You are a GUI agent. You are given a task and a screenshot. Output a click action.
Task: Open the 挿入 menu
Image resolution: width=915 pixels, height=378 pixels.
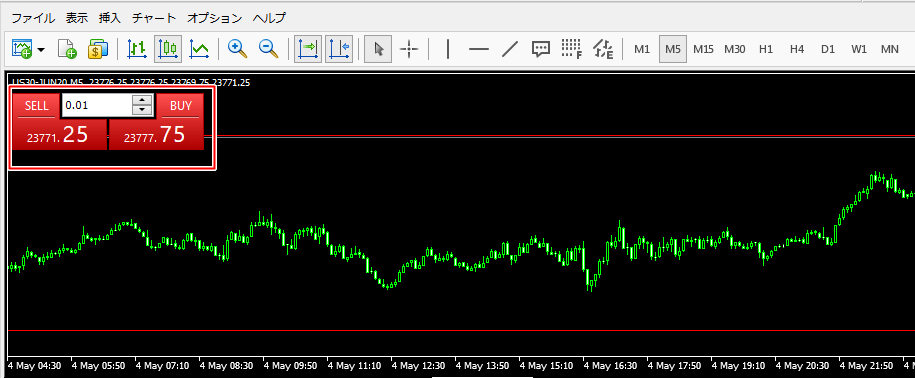(110, 18)
